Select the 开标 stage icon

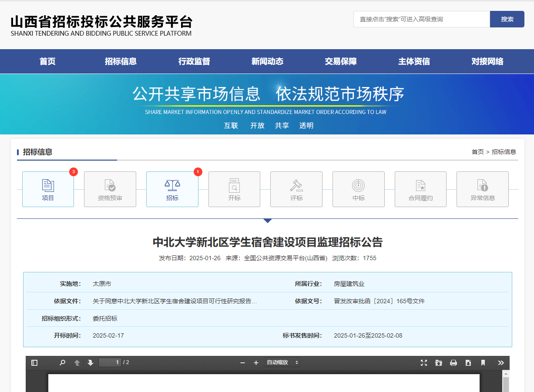coord(234,189)
